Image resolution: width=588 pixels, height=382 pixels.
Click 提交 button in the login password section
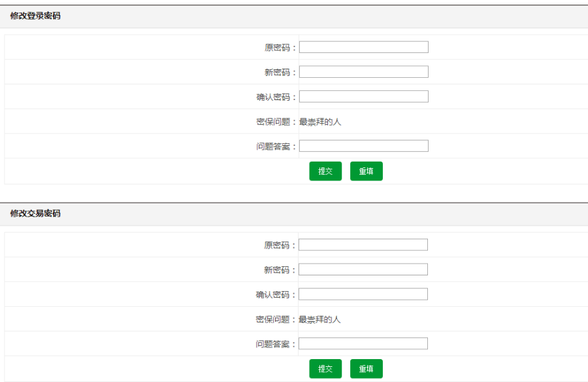[325, 171]
